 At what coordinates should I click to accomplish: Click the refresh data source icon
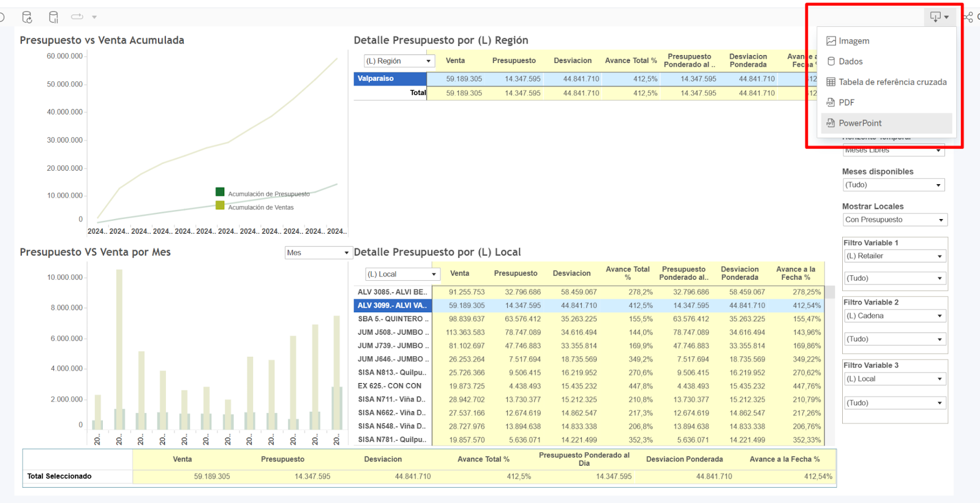pyautogui.click(x=27, y=17)
